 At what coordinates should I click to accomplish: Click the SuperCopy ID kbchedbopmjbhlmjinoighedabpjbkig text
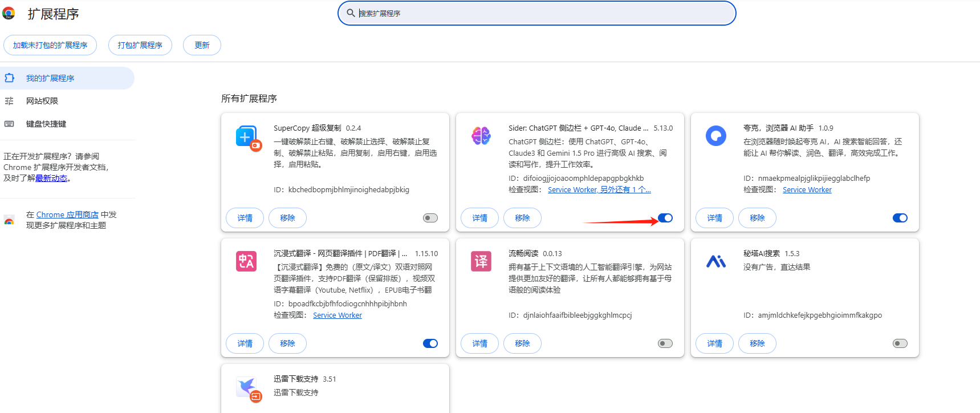(349, 189)
